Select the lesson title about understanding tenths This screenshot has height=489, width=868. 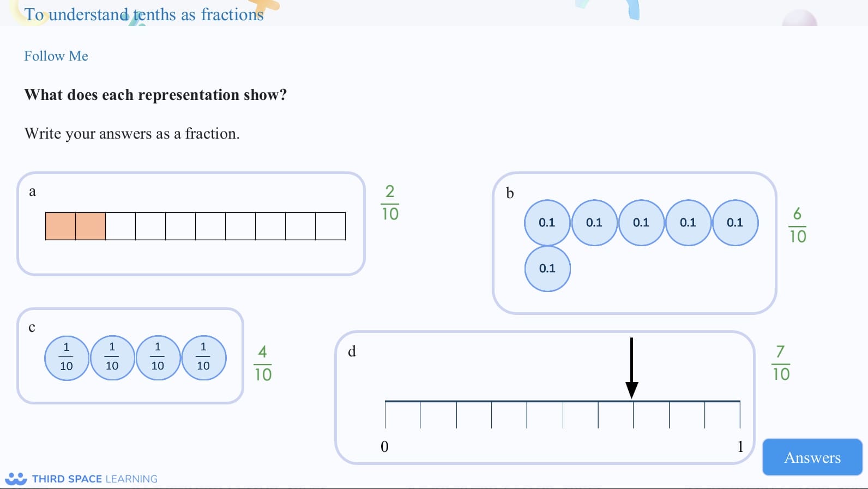pos(144,15)
